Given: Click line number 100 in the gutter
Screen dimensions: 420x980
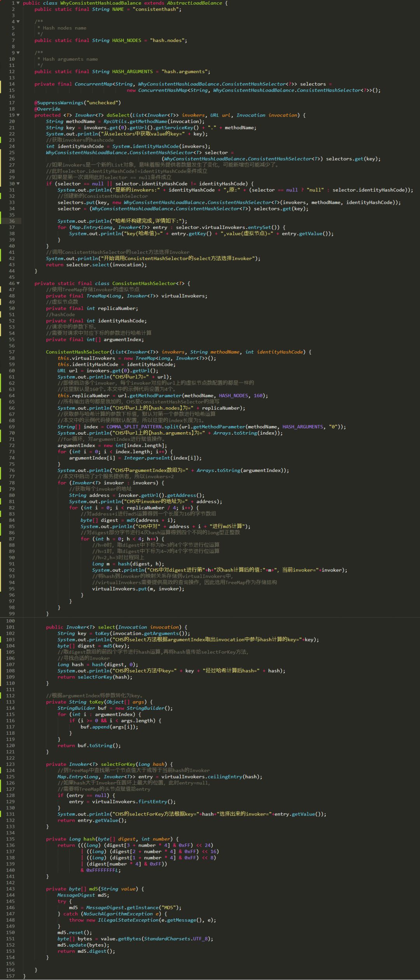Looking at the screenshot, I should 10,621.
